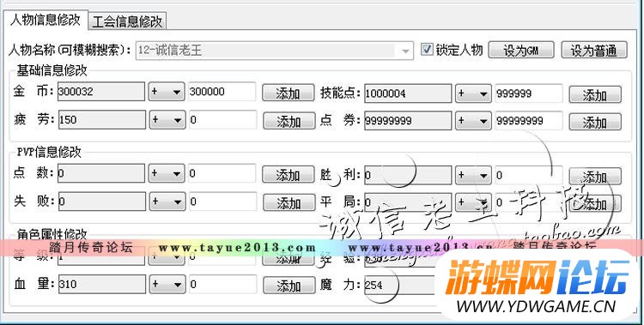Viewport: 644px width, 325px height.
Task: Select the 人物信息修改 tab
Action: coord(46,20)
